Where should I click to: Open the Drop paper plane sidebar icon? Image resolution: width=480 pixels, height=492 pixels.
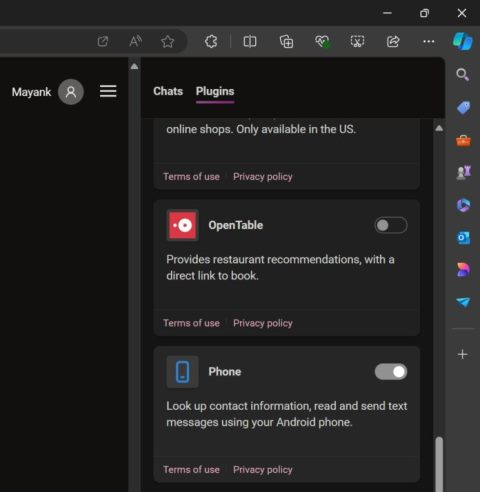463,302
